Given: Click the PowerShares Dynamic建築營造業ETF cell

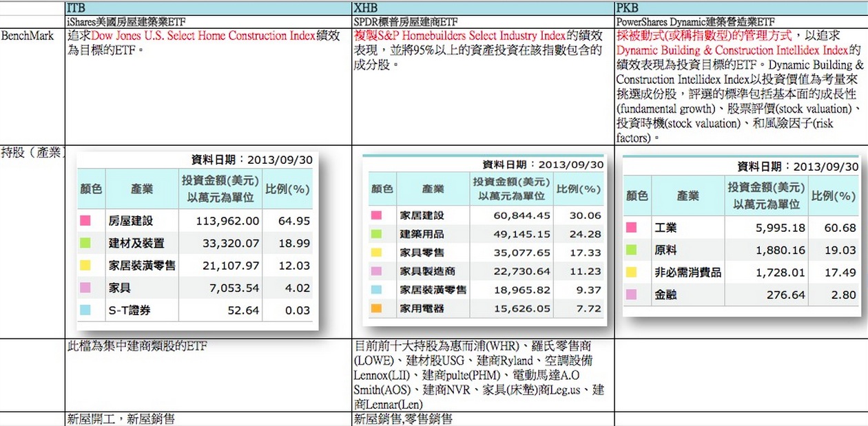Looking at the screenshot, I should tap(741, 22).
